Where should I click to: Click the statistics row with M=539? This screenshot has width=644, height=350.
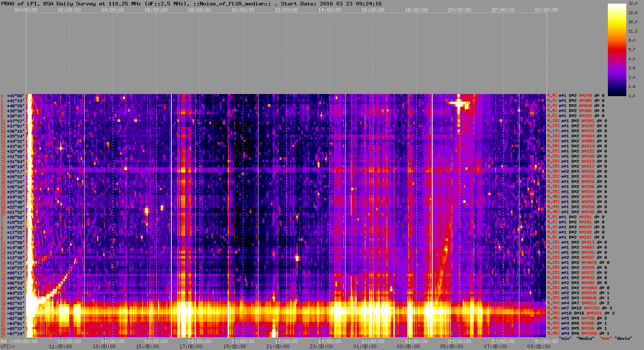pyautogui.click(x=577, y=172)
